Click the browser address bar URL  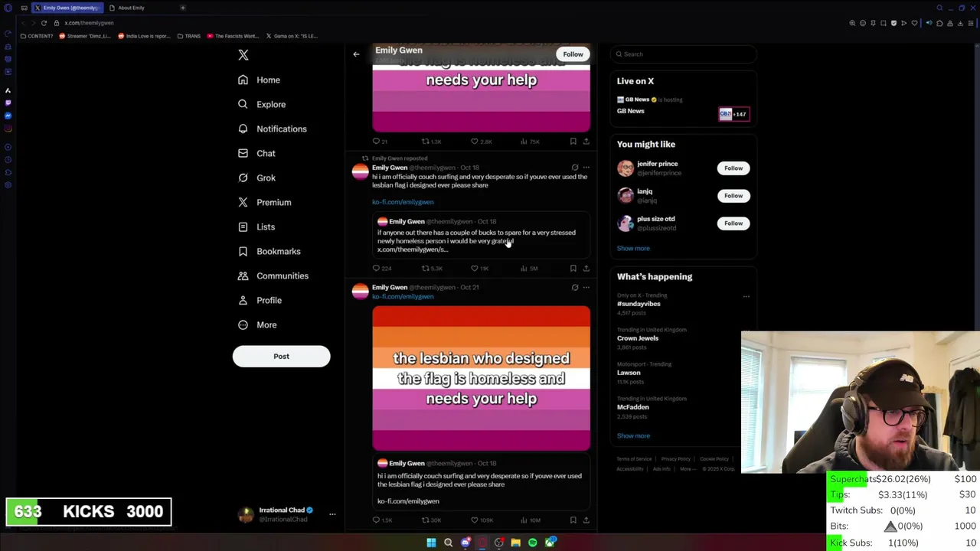[x=89, y=23]
